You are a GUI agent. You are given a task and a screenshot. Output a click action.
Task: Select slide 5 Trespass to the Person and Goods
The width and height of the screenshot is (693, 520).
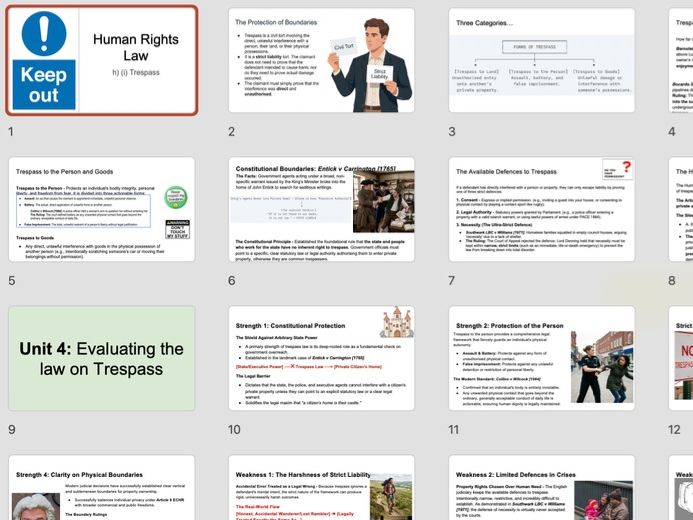(x=102, y=209)
